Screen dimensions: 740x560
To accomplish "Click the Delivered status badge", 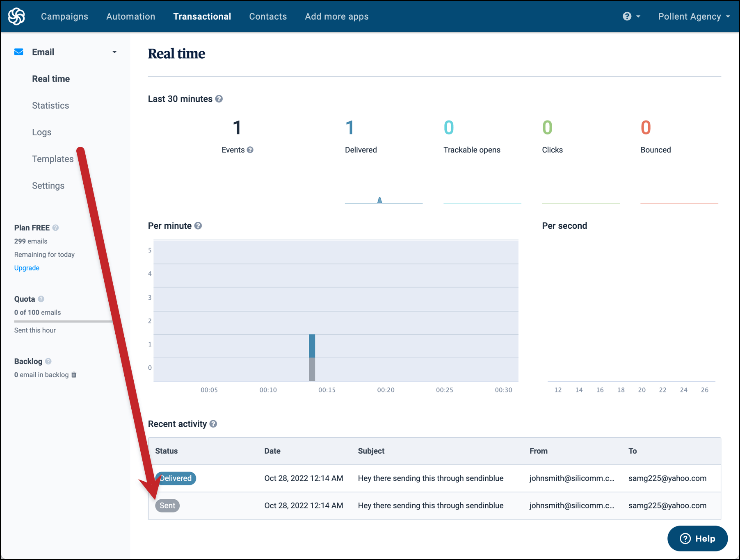I will [x=176, y=478].
